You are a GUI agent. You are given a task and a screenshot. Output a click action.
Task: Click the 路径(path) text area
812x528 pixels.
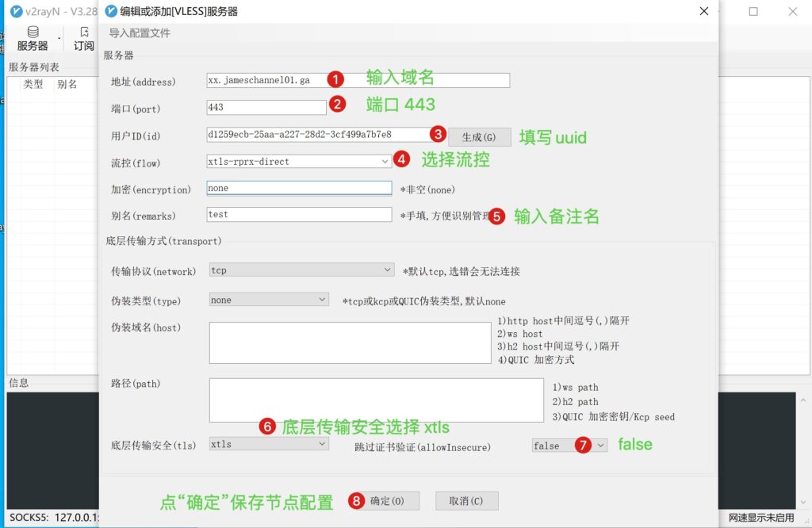(x=377, y=400)
